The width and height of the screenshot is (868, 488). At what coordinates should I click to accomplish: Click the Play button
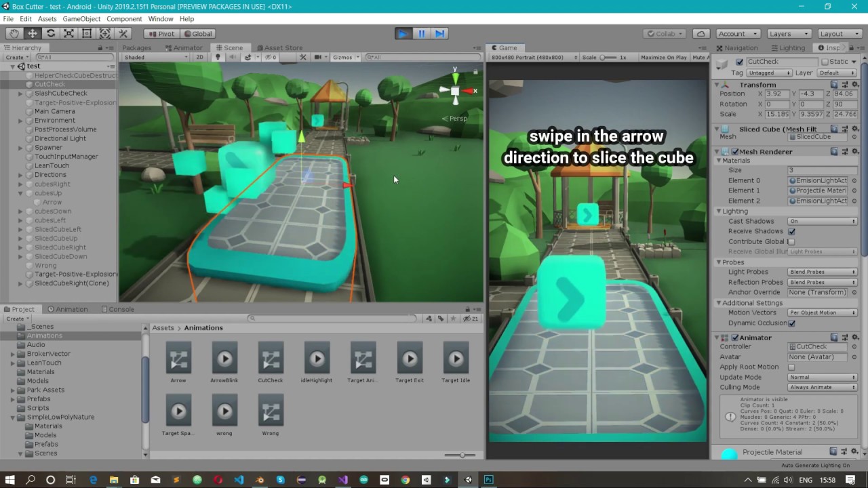[403, 33]
